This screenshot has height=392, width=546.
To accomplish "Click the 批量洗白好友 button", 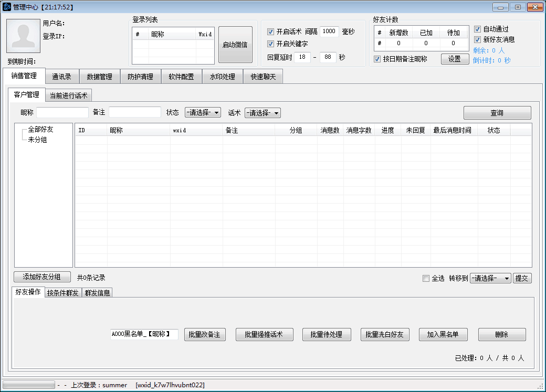I will [x=384, y=335].
